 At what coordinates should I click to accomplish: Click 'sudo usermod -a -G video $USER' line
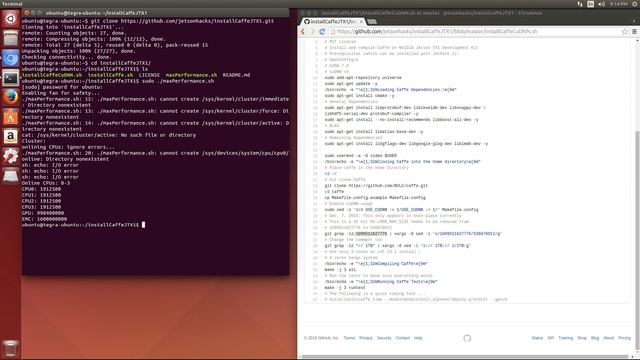click(360, 156)
